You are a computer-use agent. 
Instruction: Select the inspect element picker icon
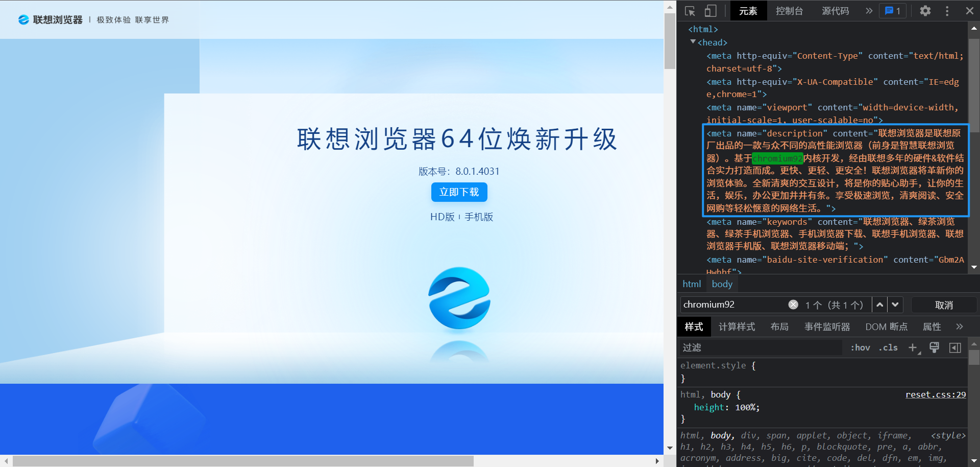click(x=690, y=11)
